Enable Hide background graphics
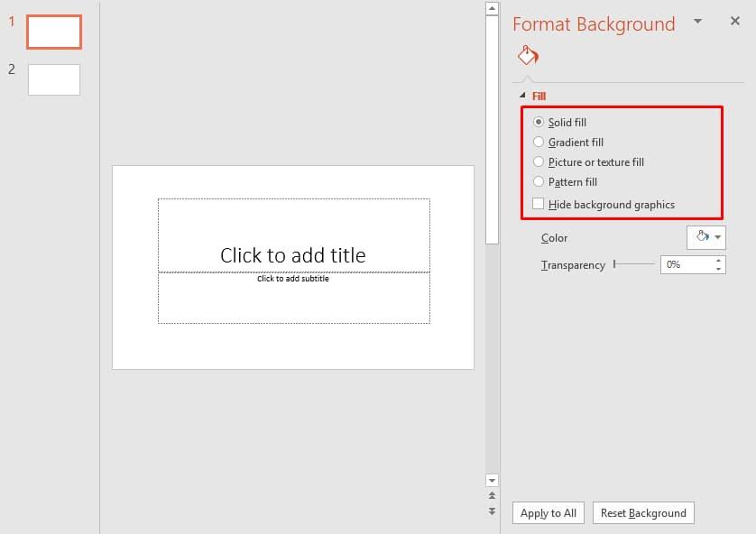The image size is (756, 534). point(539,205)
